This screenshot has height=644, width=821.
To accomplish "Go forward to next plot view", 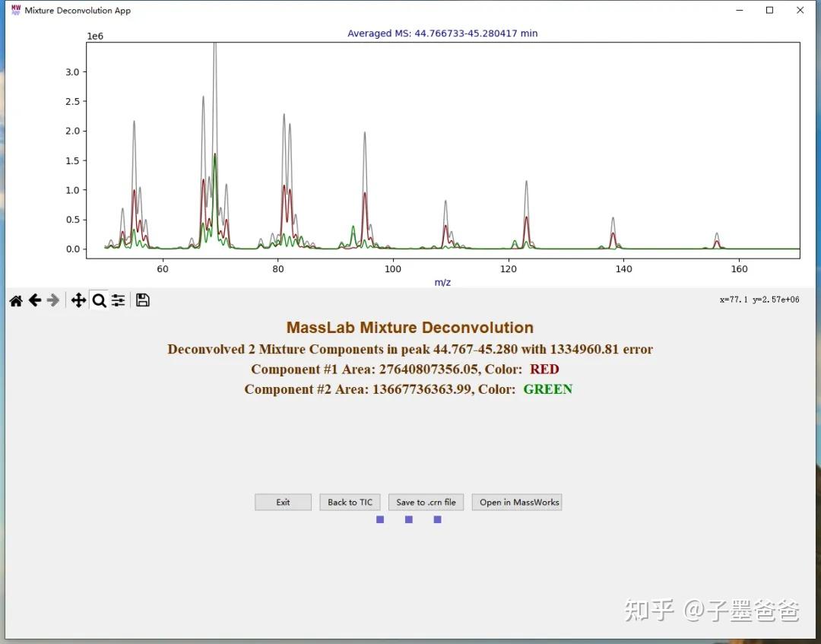I will pos(53,300).
